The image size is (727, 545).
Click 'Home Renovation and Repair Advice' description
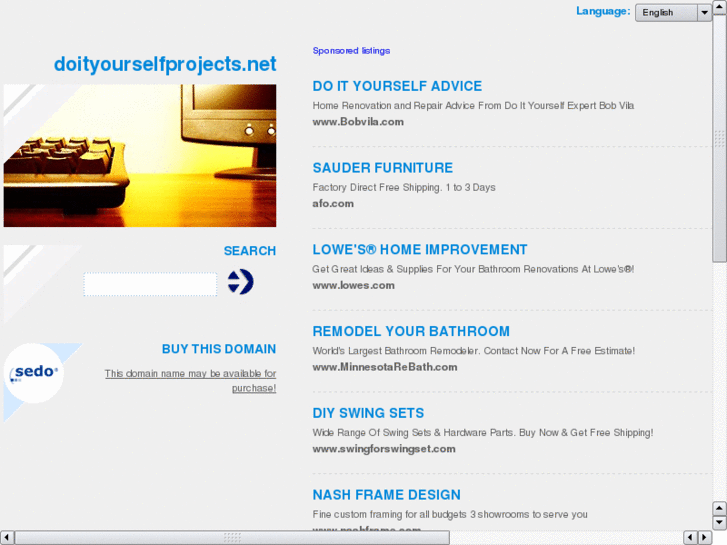[473, 106]
